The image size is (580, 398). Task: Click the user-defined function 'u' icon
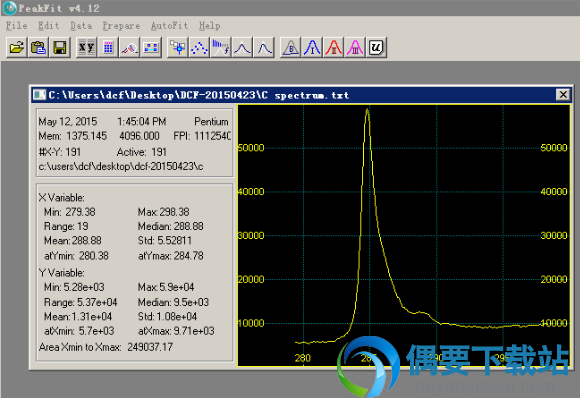[377, 47]
